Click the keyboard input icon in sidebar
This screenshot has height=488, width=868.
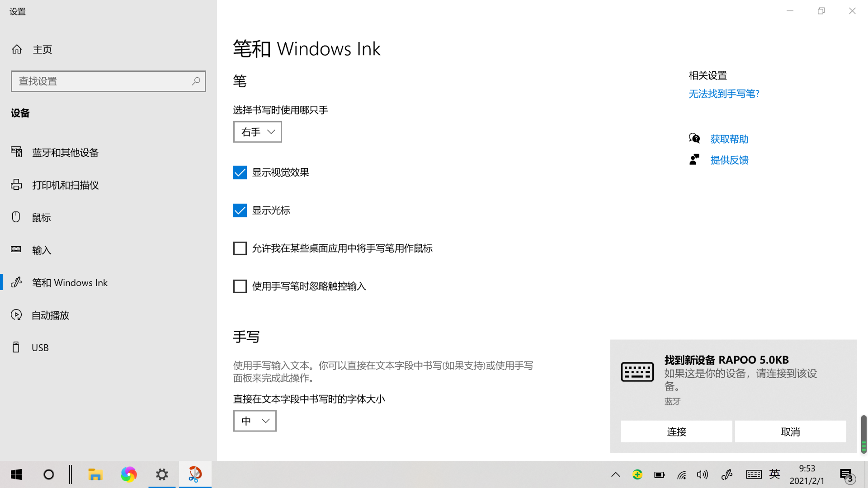click(16, 249)
